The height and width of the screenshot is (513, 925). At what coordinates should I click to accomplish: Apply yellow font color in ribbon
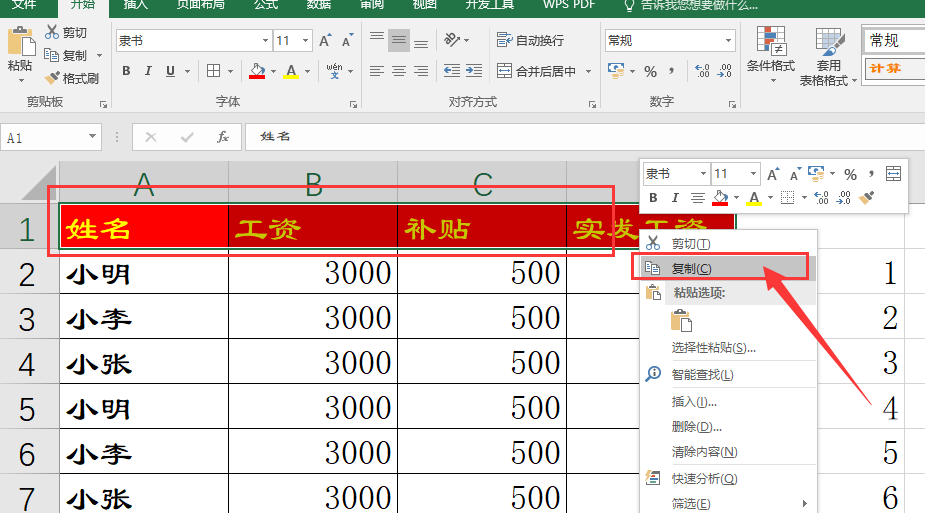tap(291, 71)
